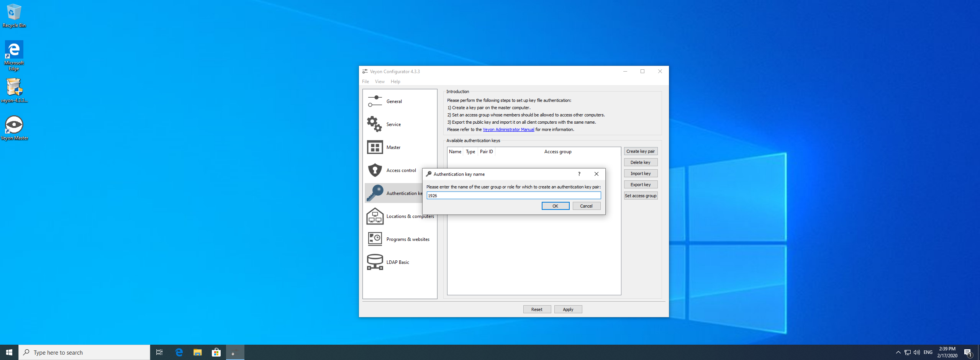Select the Locations & computers icon
980x360 pixels.
375,216
